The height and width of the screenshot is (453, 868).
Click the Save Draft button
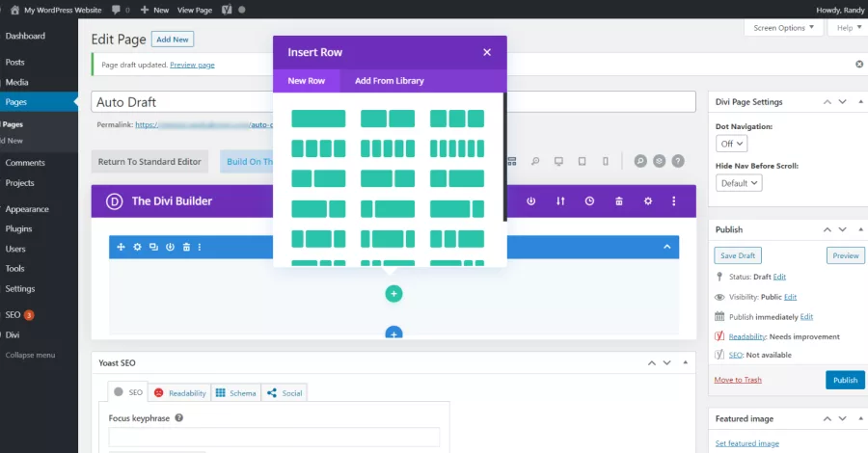(738, 255)
